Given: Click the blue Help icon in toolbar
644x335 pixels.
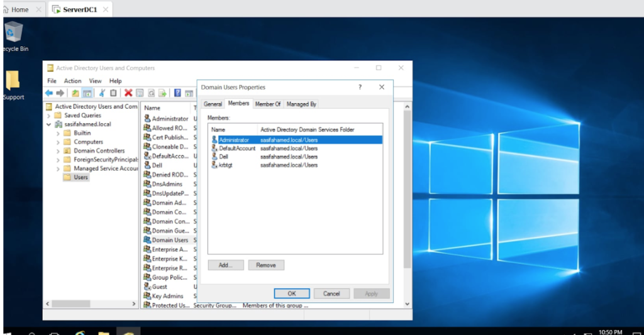Looking at the screenshot, I should 178,93.
